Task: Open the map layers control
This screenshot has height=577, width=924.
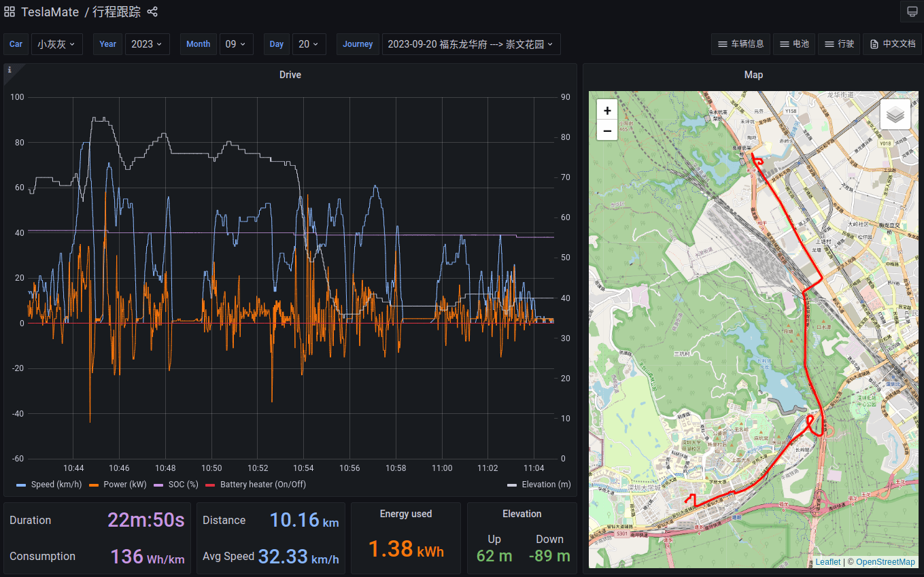Action: click(895, 114)
